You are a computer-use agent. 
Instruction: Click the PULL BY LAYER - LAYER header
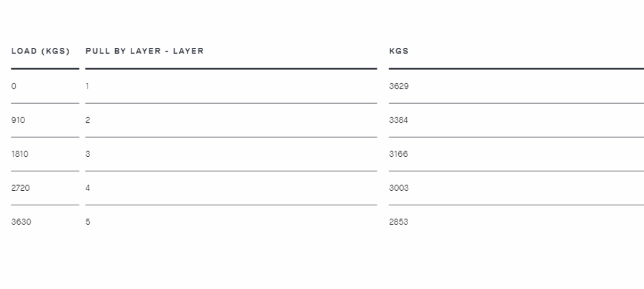pyautogui.click(x=145, y=51)
